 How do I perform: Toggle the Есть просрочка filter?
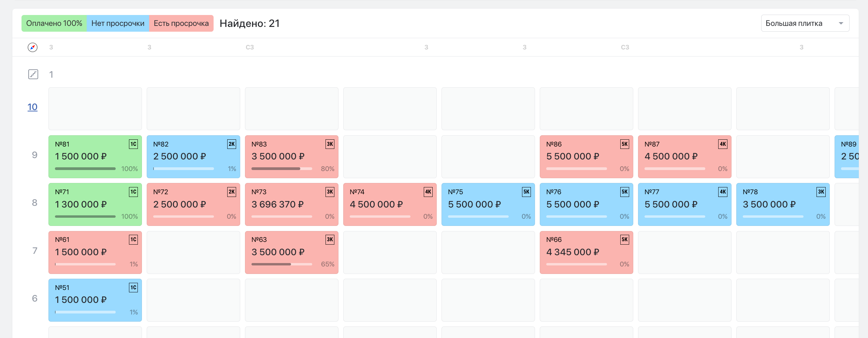click(x=181, y=23)
